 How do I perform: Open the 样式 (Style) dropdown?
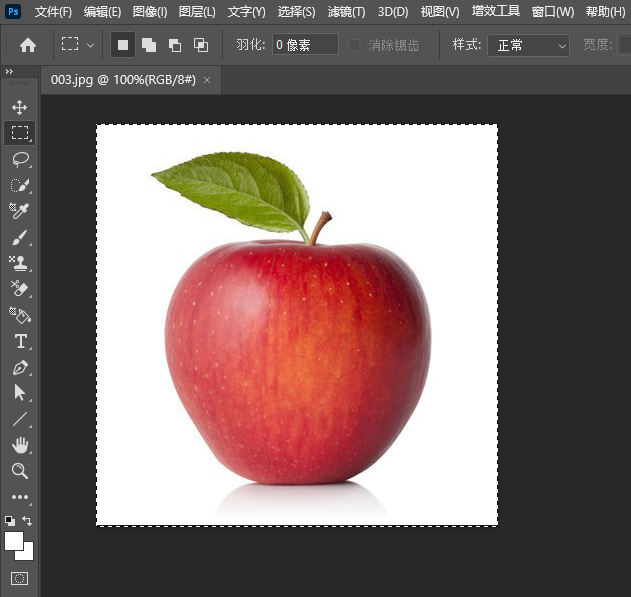(527, 45)
